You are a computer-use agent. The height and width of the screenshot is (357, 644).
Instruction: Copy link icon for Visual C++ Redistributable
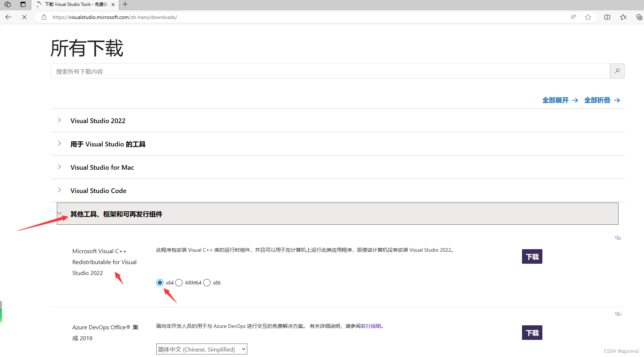coord(618,238)
